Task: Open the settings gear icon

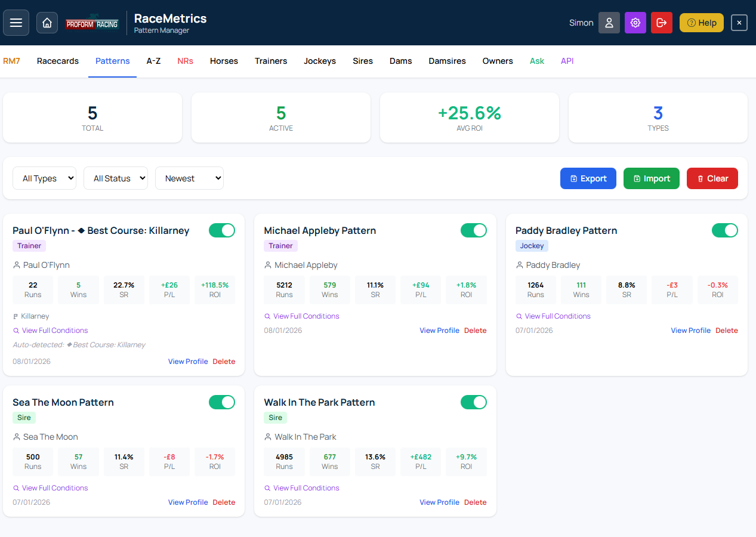Action: point(635,22)
